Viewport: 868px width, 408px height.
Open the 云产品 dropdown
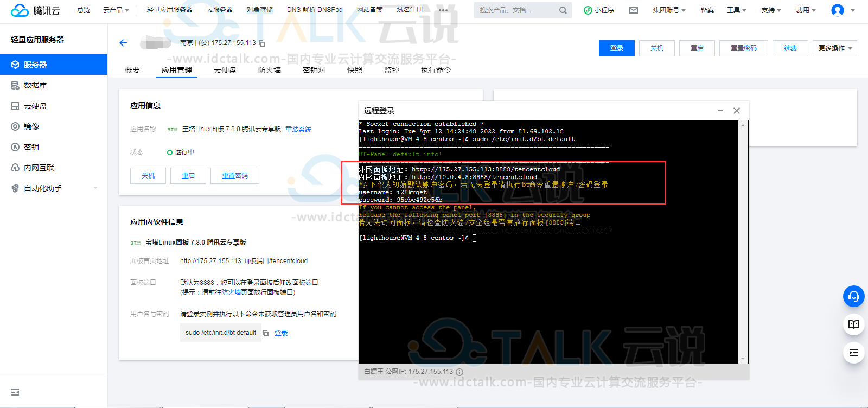(x=116, y=10)
